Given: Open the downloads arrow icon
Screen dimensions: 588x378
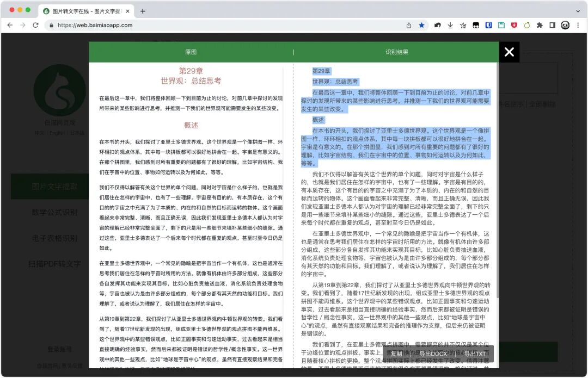Looking at the screenshot, I should click(x=450, y=25).
